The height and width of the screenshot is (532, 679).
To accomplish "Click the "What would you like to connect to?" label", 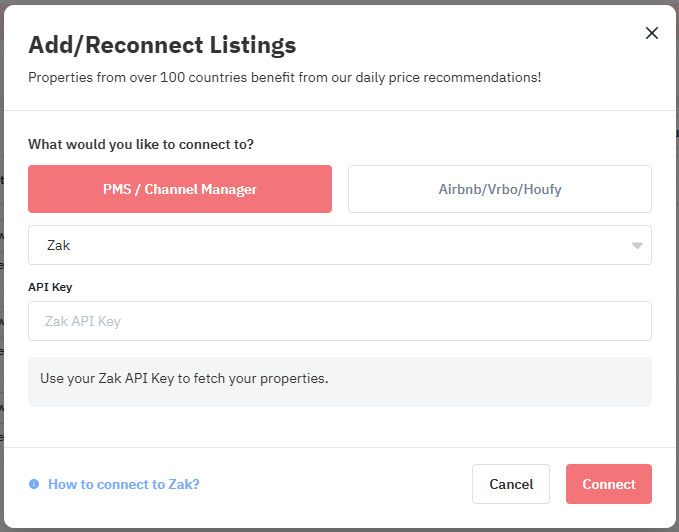I will pos(141,144).
